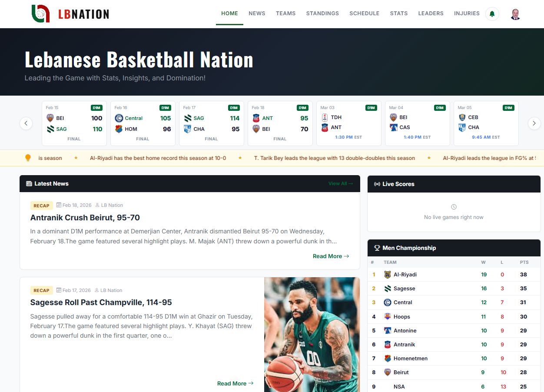Click the profile avatar in the header
544x392 pixels.
click(515, 14)
